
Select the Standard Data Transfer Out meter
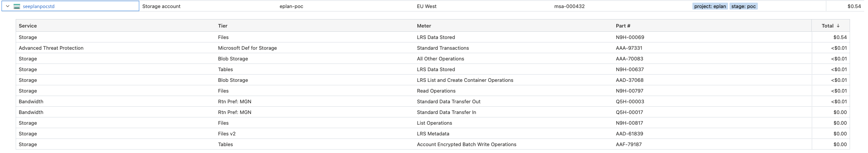[x=448, y=101]
